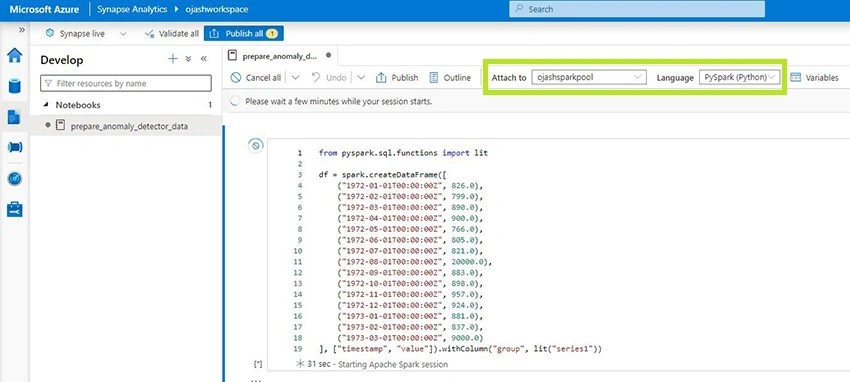This screenshot has width=850, height=382.
Task: Expand the left navigation rail
Action: tap(22, 30)
